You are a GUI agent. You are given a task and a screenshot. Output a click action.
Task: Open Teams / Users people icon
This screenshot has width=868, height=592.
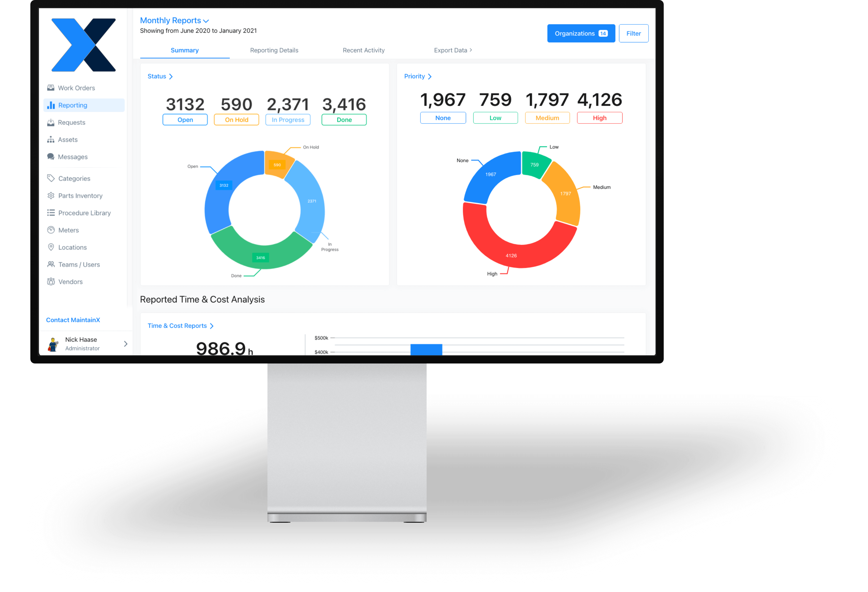pos(51,264)
